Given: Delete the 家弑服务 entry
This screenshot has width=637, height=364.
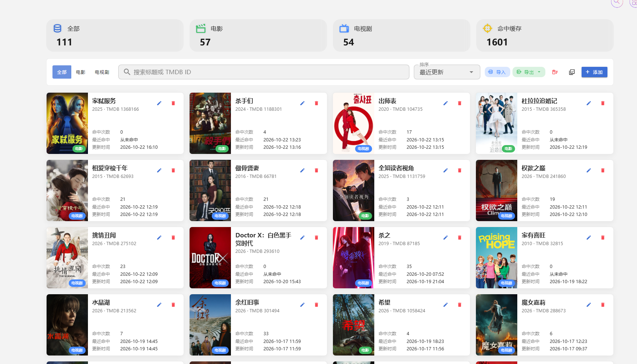Looking at the screenshot, I should pos(173,103).
